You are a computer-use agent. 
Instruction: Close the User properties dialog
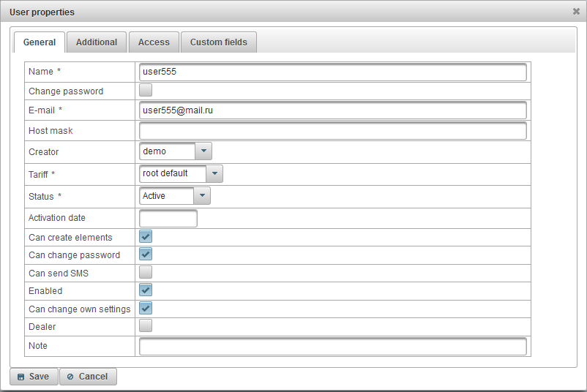click(x=576, y=12)
